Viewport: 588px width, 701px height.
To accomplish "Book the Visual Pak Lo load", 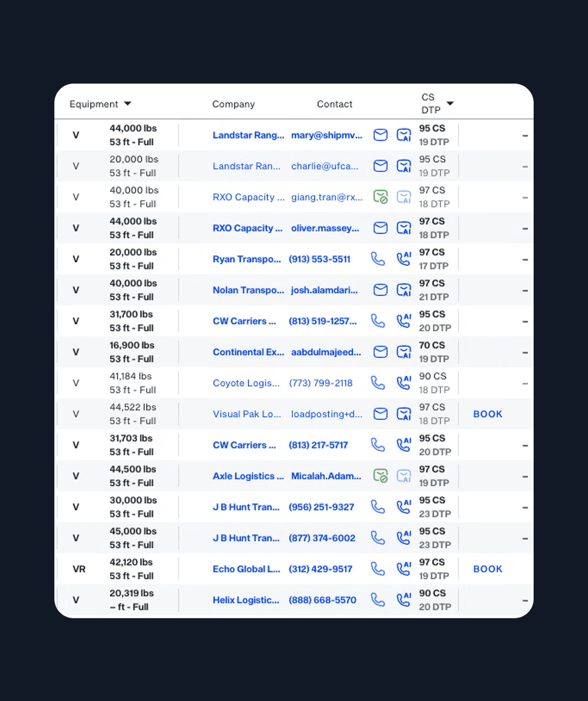I will click(x=488, y=414).
